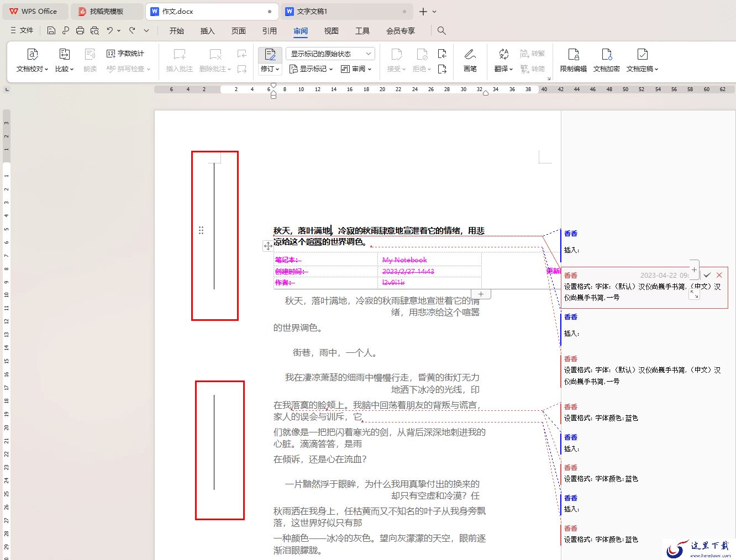This screenshot has height=560, width=736.
Task: Click the previous change icon
Action: pyautogui.click(x=442, y=54)
